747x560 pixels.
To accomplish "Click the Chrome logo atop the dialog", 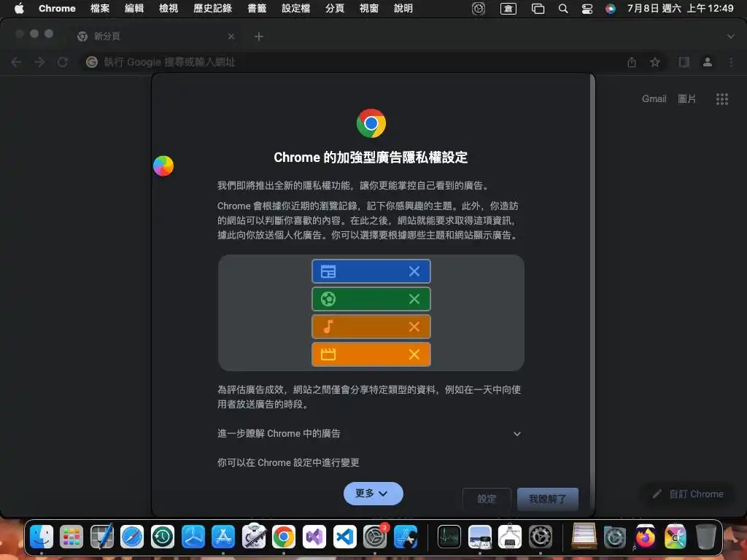I will pyautogui.click(x=371, y=123).
